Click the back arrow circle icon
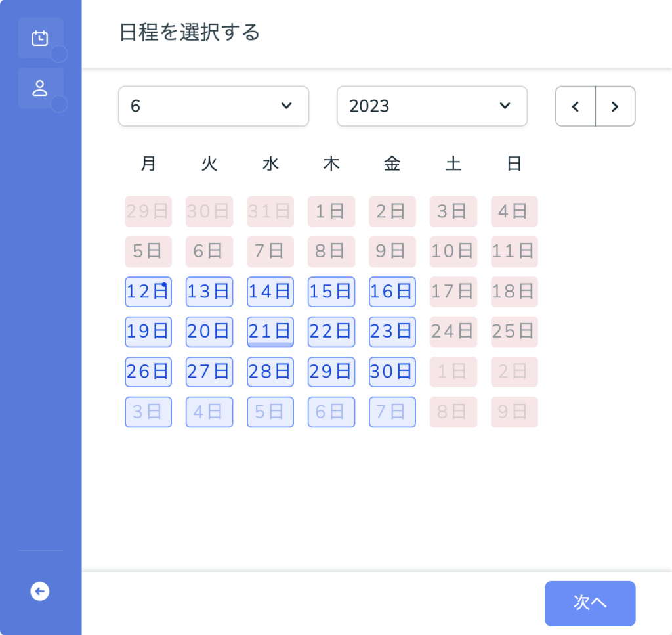The width and height of the screenshot is (672, 635). [x=40, y=591]
